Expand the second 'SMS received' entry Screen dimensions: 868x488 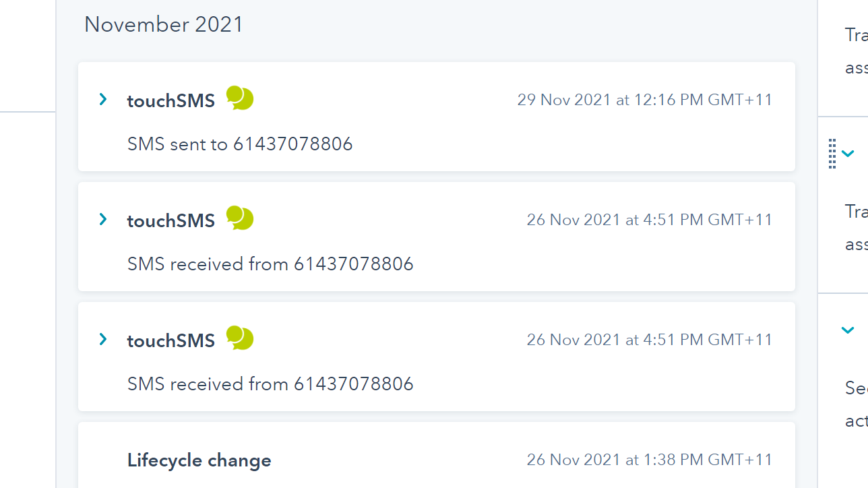[x=102, y=339]
